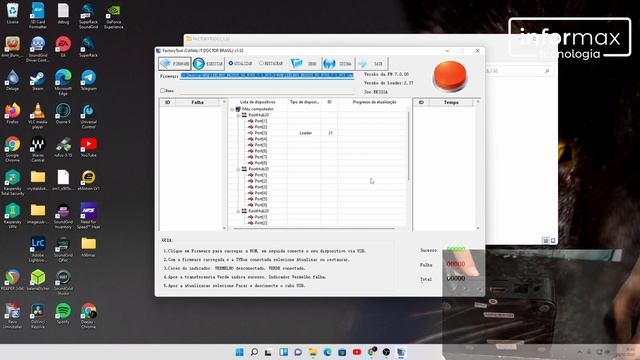
Task: Open the balenaEtcher desktop icon
Action: (38, 280)
